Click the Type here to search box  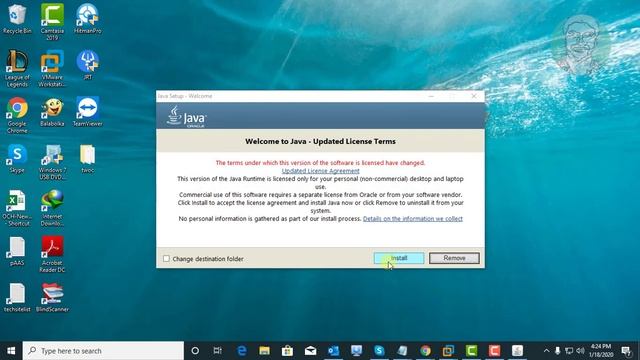click(x=103, y=351)
